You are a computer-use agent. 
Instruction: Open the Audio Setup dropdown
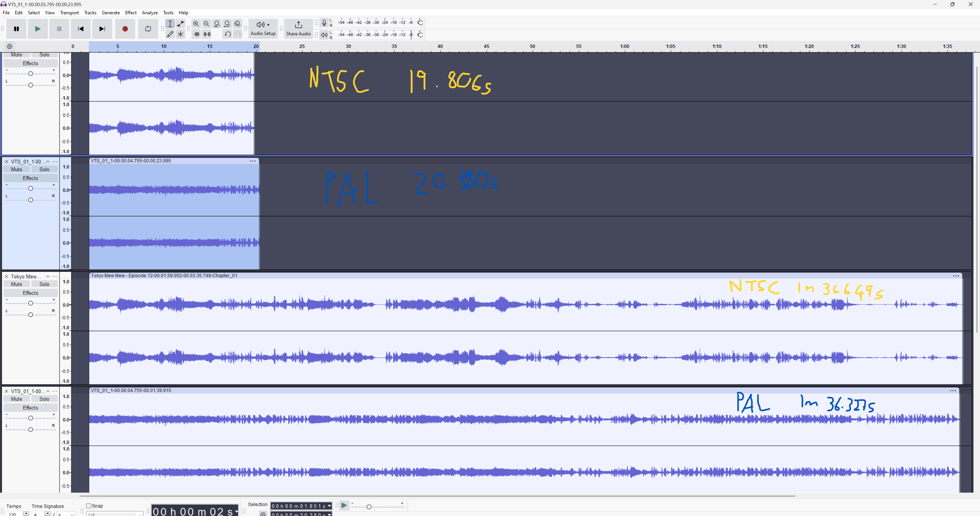[x=263, y=29]
